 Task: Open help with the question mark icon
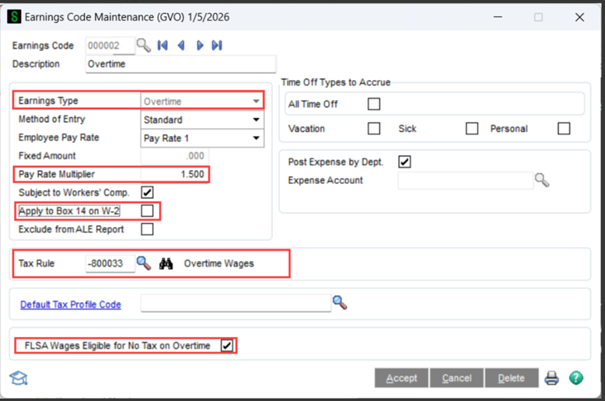click(576, 378)
